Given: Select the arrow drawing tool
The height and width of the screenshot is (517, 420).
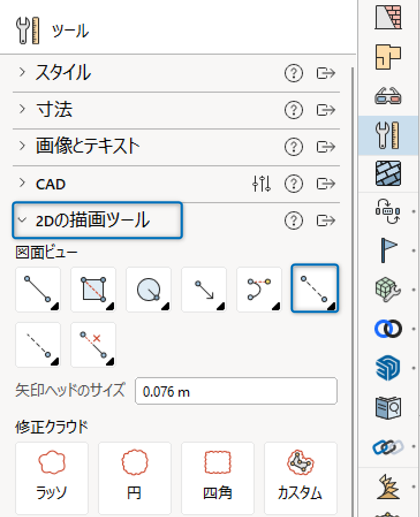Looking at the screenshot, I should pyautogui.click(x=204, y=289).
